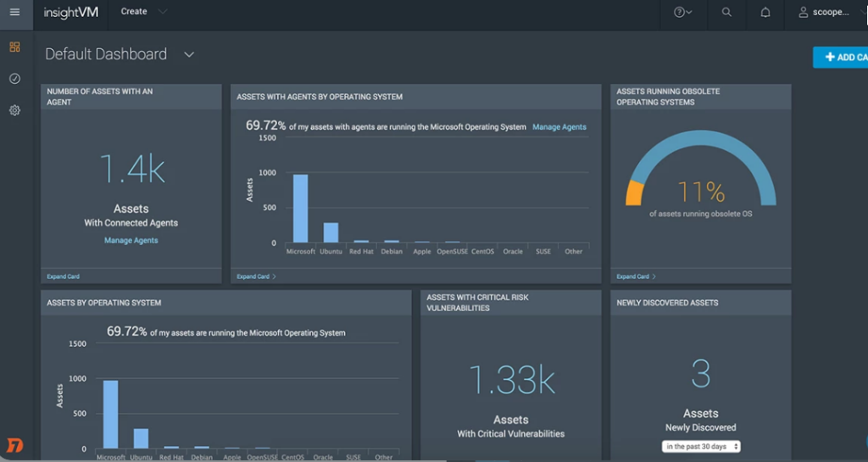This screenshot has height=462, width=868.
Task: Click 'Default Dashboard' title text
Action: [106, 54]
